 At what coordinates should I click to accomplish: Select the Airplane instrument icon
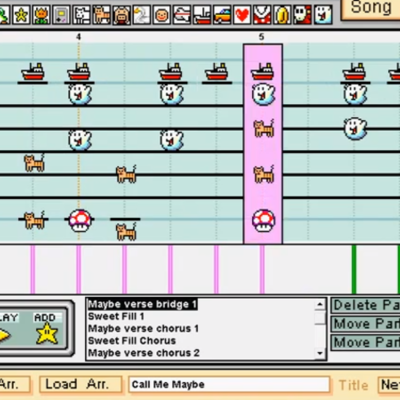(x=182, y=15)
